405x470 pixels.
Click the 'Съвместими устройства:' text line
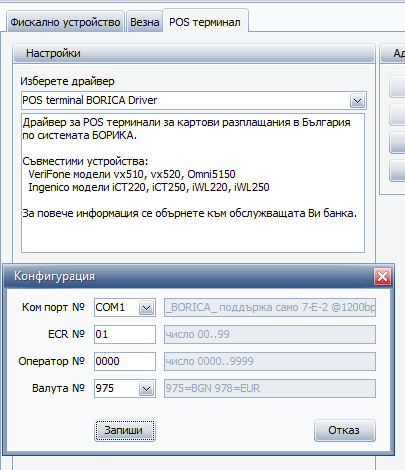click(85, 161)
